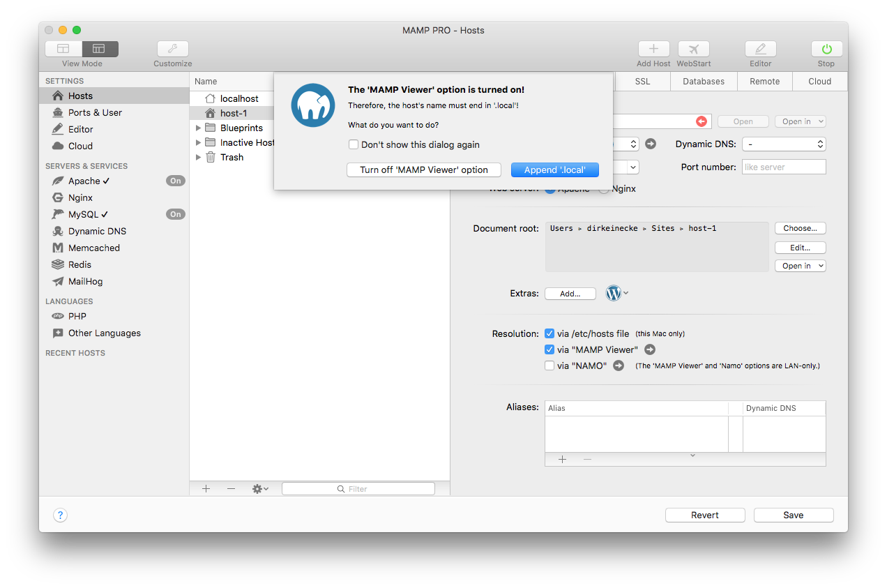
Task: Switch to the Remote tab
Action: pos(764,81)
